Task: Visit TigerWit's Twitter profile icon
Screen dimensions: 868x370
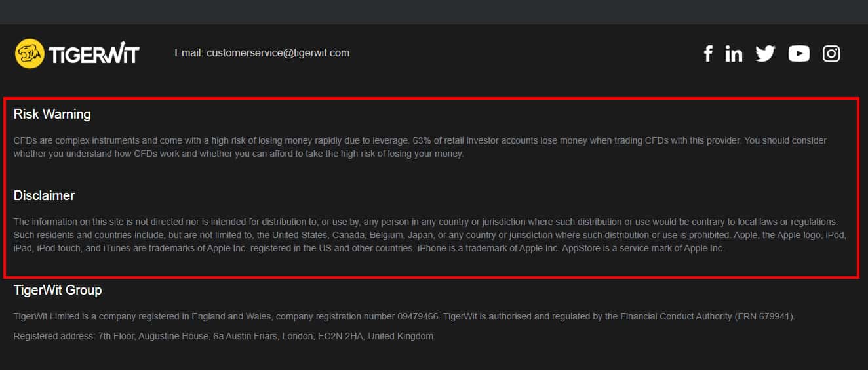Action: [x=765, y=54]
